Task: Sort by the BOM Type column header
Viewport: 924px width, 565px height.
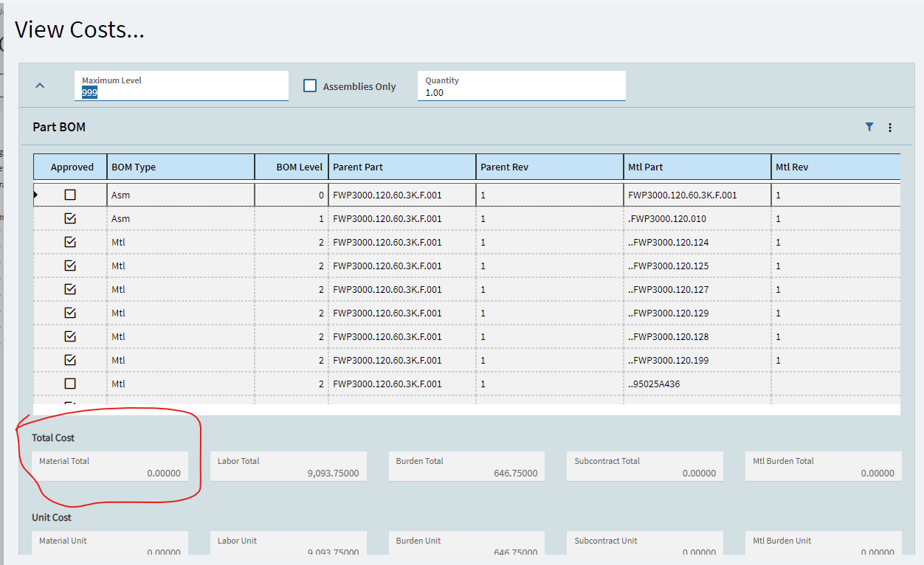Action: coord(180,167)
